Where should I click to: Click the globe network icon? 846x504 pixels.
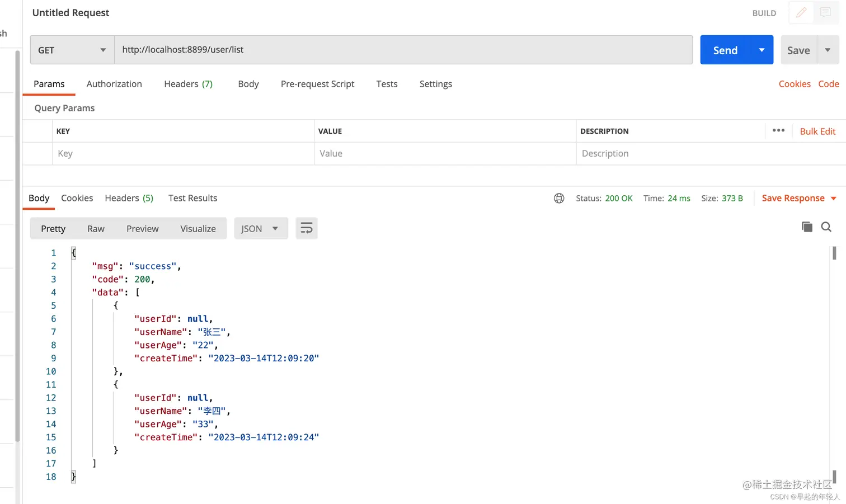559,198
